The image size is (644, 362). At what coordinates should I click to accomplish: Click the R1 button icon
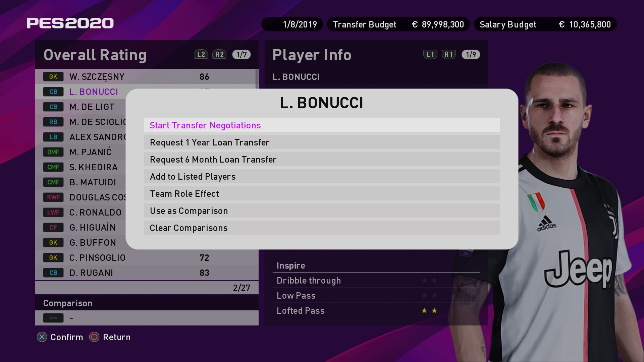[449, 55]
